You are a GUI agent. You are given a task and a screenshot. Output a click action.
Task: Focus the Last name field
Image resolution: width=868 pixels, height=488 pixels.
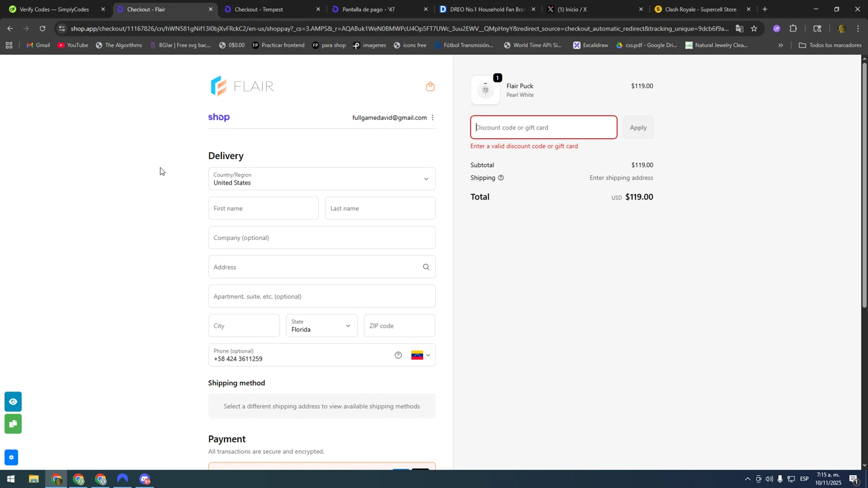(380, 208)
